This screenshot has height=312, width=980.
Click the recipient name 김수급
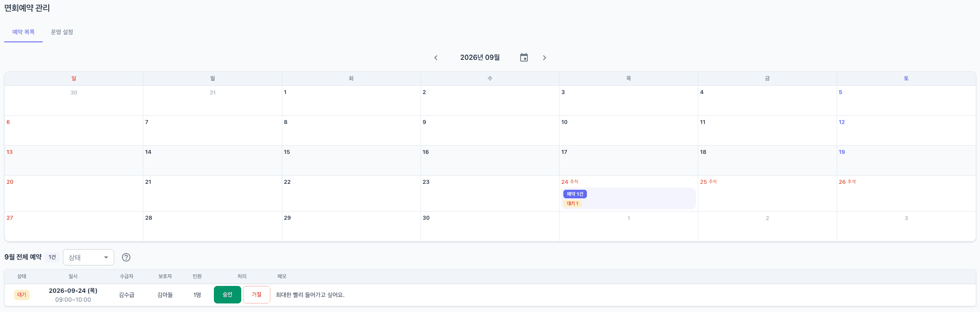(127, 295)
